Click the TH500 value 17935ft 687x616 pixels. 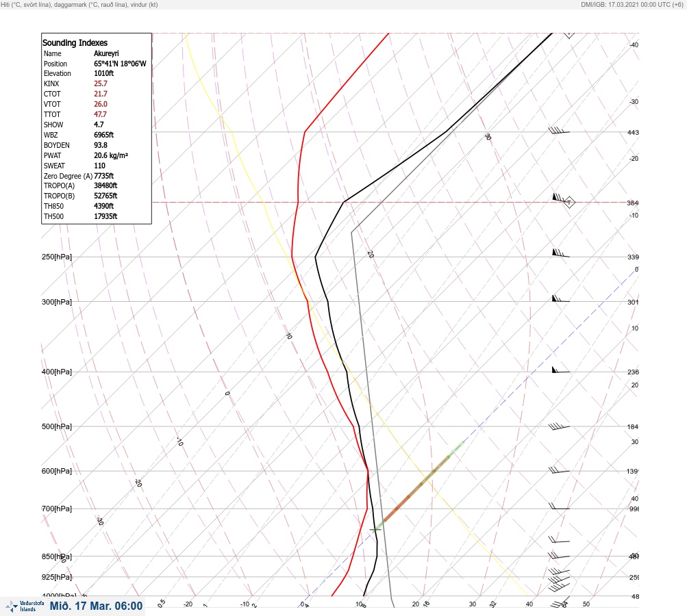[x=105, y=216]
